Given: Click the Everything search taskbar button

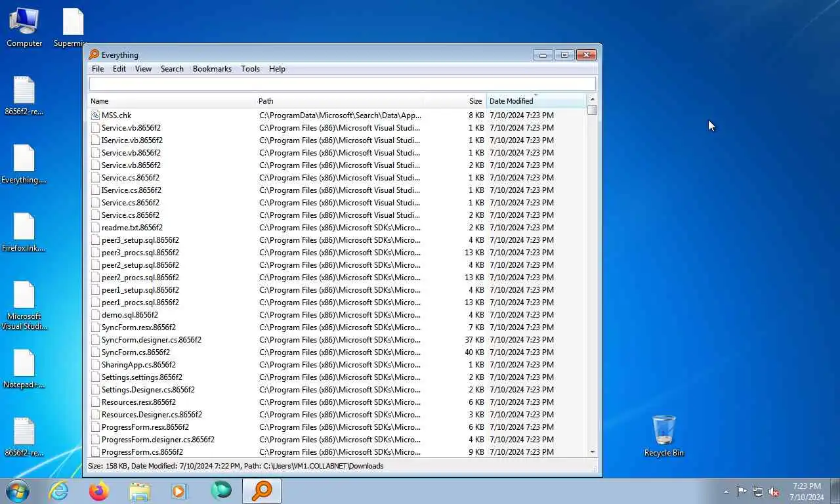Looking at the screenshot, I should click(x=262, y=491).
